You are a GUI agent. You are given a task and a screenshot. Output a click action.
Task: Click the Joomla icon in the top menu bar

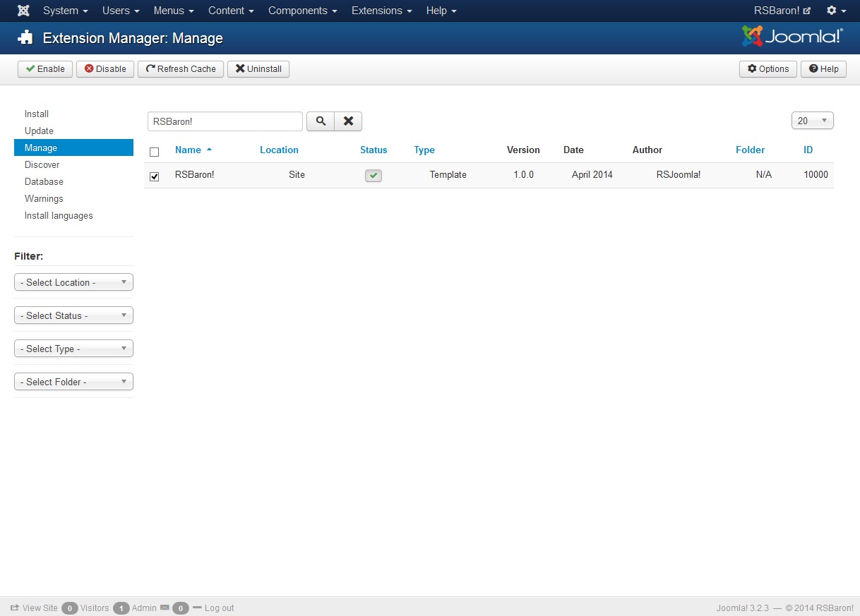(23, 11)
